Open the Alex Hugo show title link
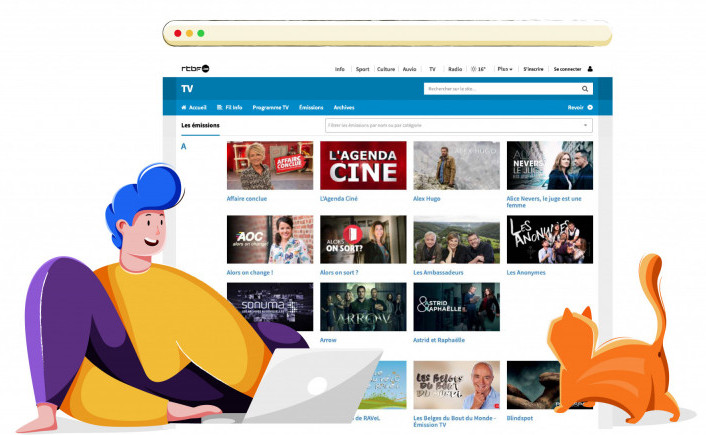This screenshot has height=435, width=706. tap(427, 199)
